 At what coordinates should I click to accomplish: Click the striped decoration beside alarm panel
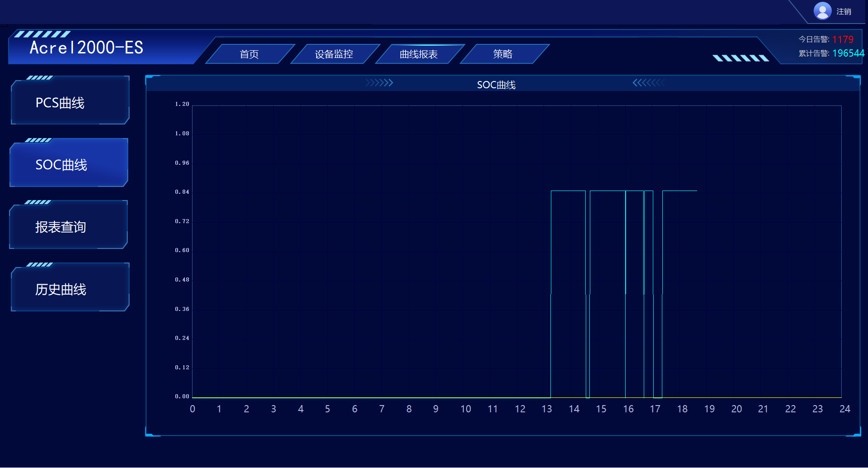[x=741, y=58]
